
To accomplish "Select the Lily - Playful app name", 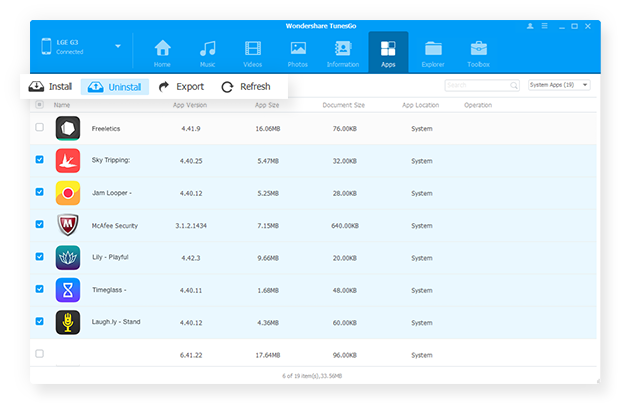I will click(110, 257).
